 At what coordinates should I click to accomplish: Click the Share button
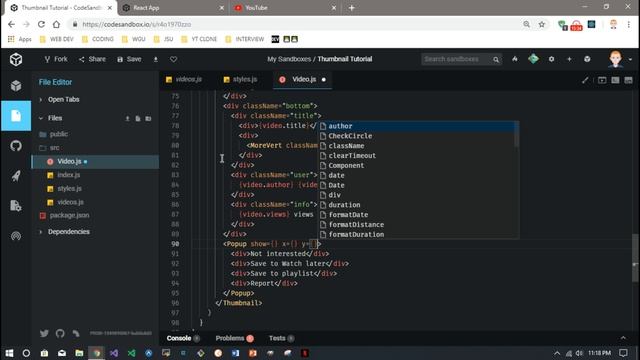point(92,60)
